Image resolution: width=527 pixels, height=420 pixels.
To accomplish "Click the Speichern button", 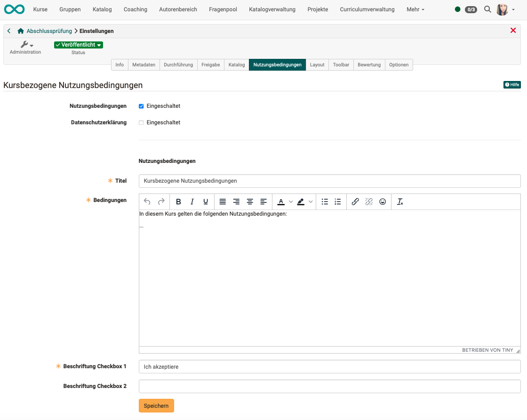I will pos(156,406).
